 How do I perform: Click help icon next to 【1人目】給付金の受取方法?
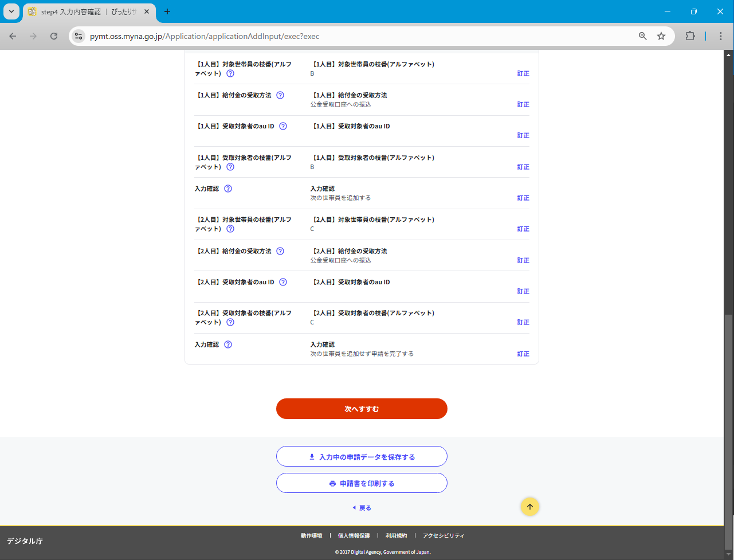coord(280,95)
